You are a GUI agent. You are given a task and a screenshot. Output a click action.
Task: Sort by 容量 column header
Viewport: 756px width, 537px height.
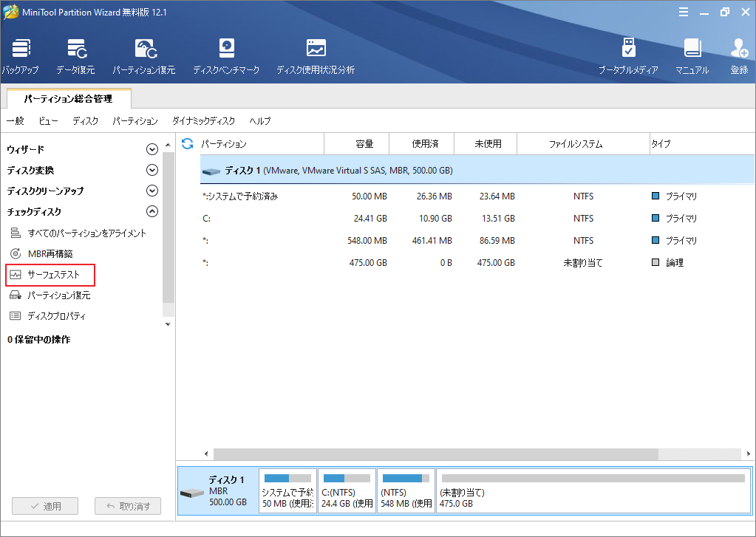click(357, 143)
